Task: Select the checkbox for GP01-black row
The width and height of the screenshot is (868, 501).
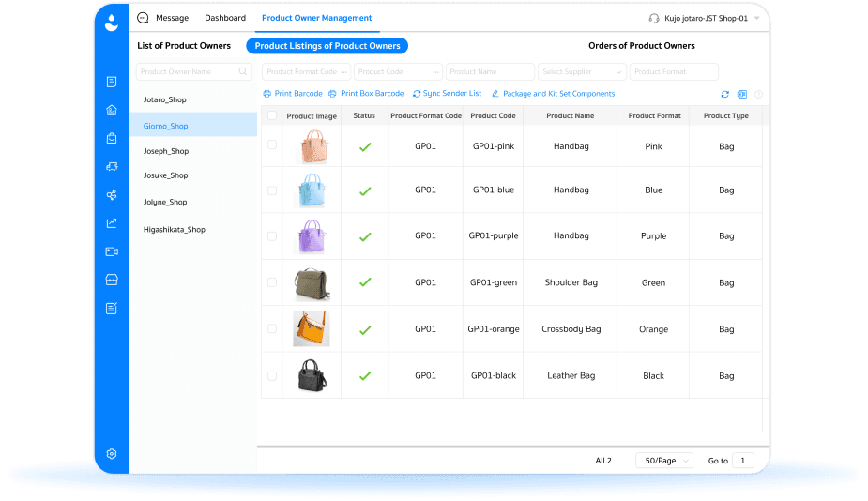Action: (x=272, y=375)
